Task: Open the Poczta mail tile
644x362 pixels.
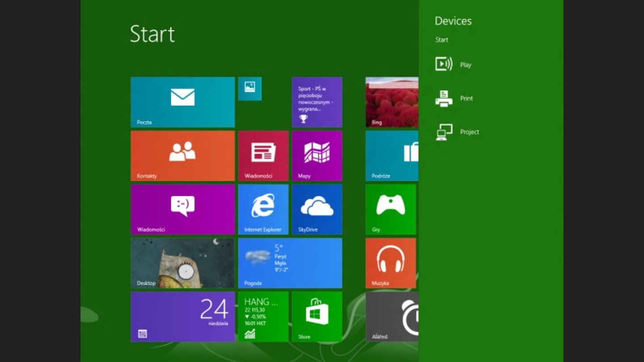Action: [182, 102]
